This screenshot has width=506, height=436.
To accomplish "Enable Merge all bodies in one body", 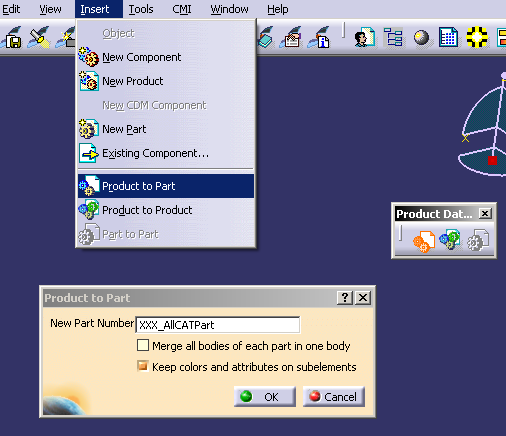I will click(143, 345).
